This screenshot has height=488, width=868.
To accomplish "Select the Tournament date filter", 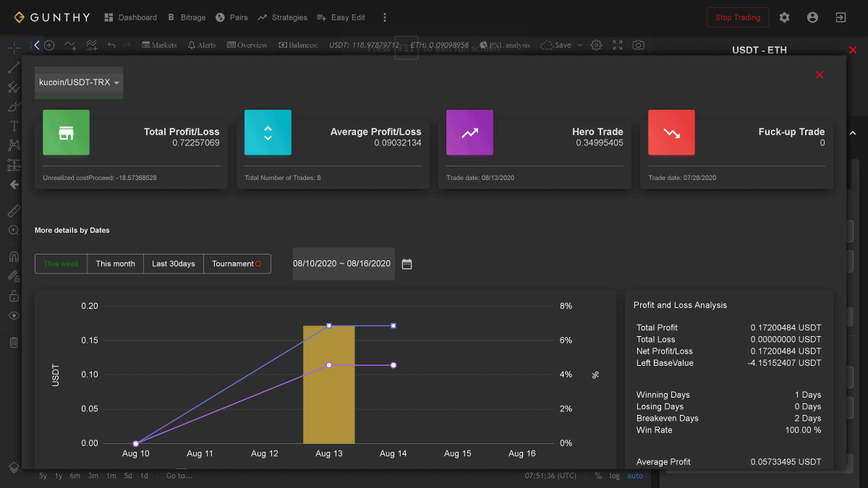I will [237, 264].
